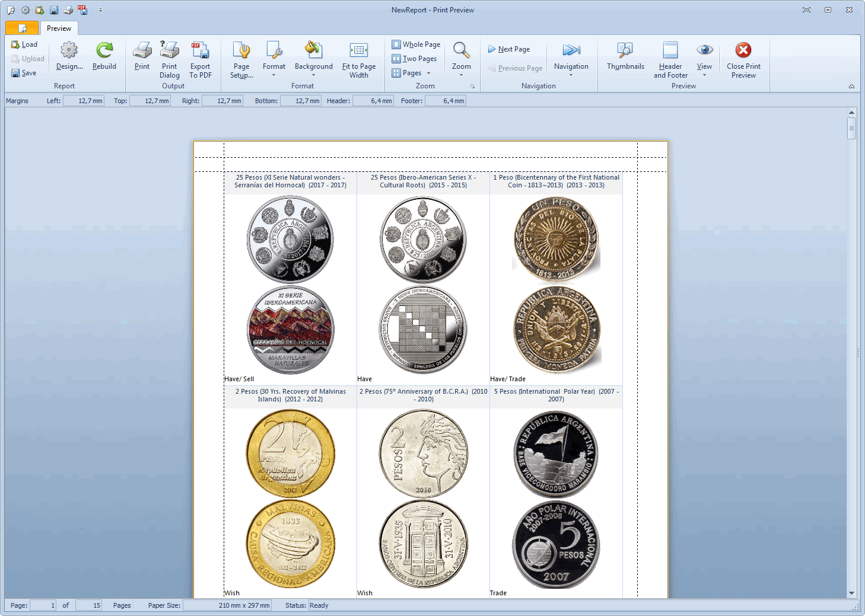The width and height of the screenshot is (865, 616).
Task: Open the orange application menu tab
Action: (22, 28)
